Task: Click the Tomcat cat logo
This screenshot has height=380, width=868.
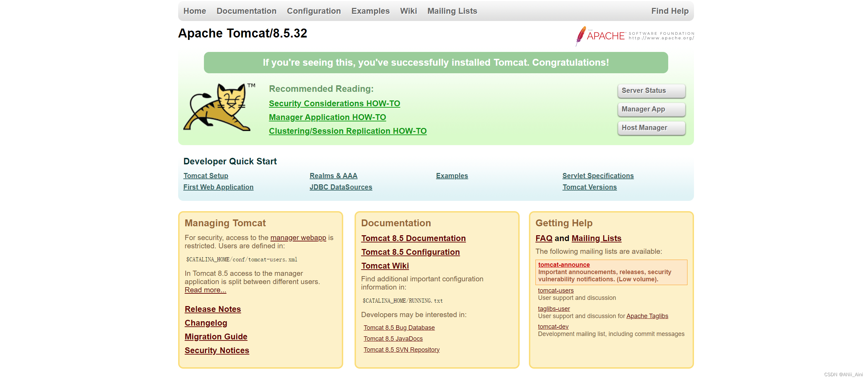Action: pyautogui.click(x=219, y=107)
